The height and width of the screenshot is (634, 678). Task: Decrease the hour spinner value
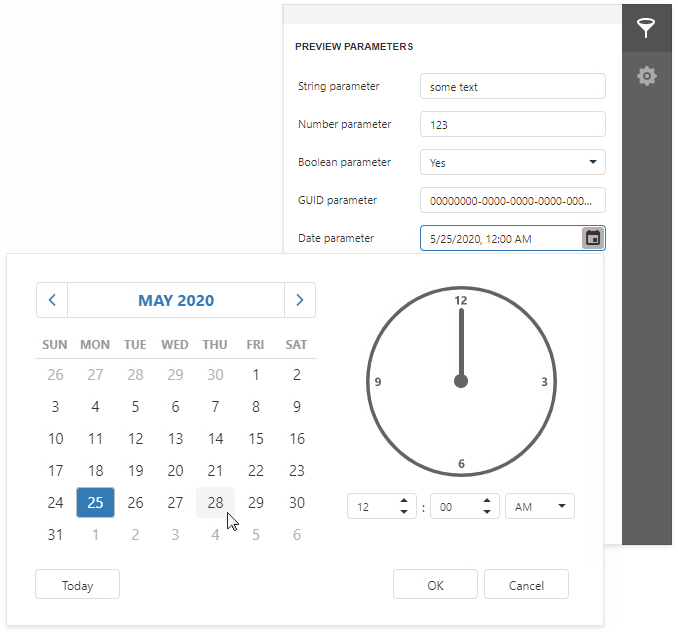pos(404,512)
